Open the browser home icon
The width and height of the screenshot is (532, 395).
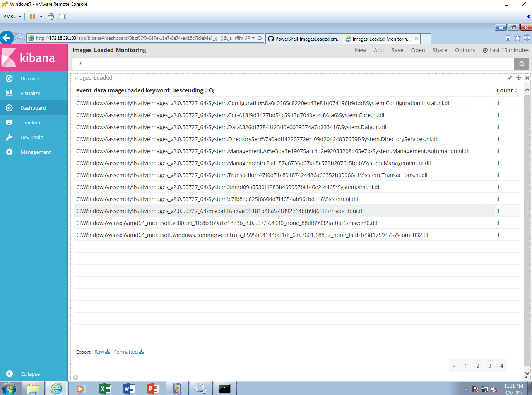508,38
